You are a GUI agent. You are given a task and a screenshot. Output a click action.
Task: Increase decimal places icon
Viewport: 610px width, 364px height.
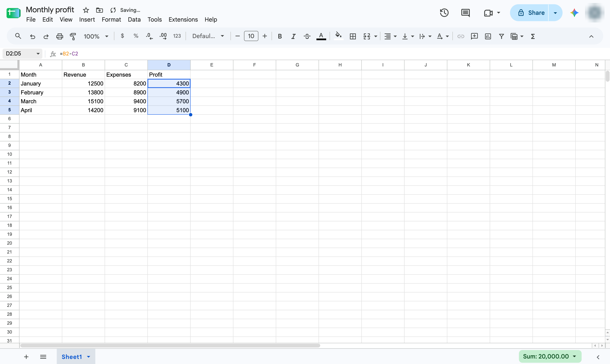pos(163,36)
